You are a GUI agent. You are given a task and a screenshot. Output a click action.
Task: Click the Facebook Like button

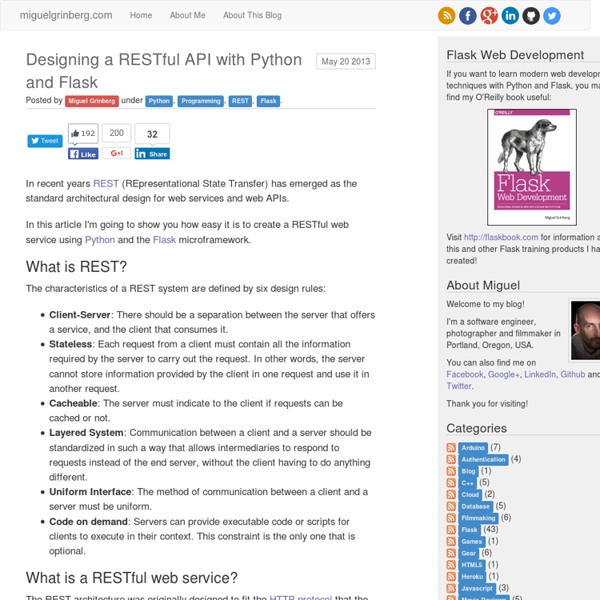tap(83, 154)
